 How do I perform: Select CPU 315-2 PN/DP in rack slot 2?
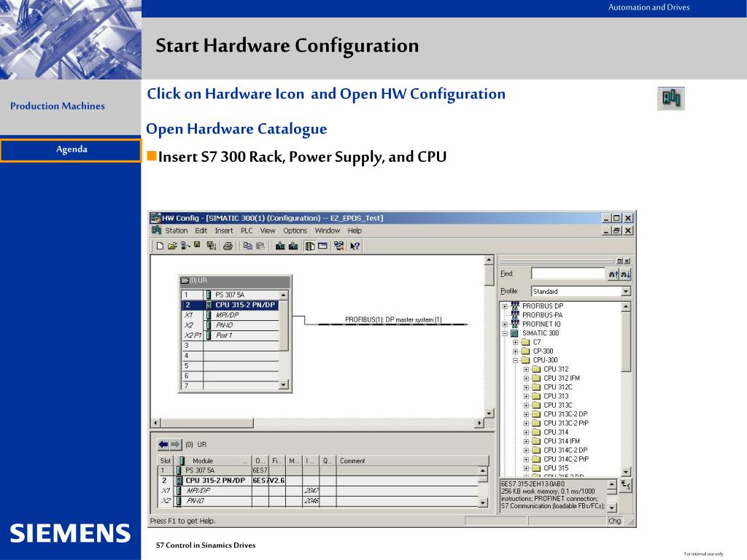230,305
